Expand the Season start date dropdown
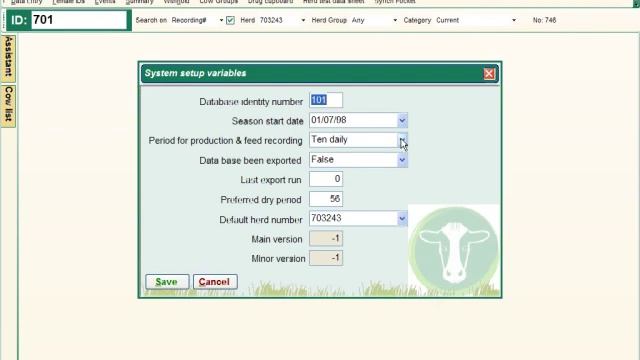This screenshot has height=360, width=640. click(402, 120)
